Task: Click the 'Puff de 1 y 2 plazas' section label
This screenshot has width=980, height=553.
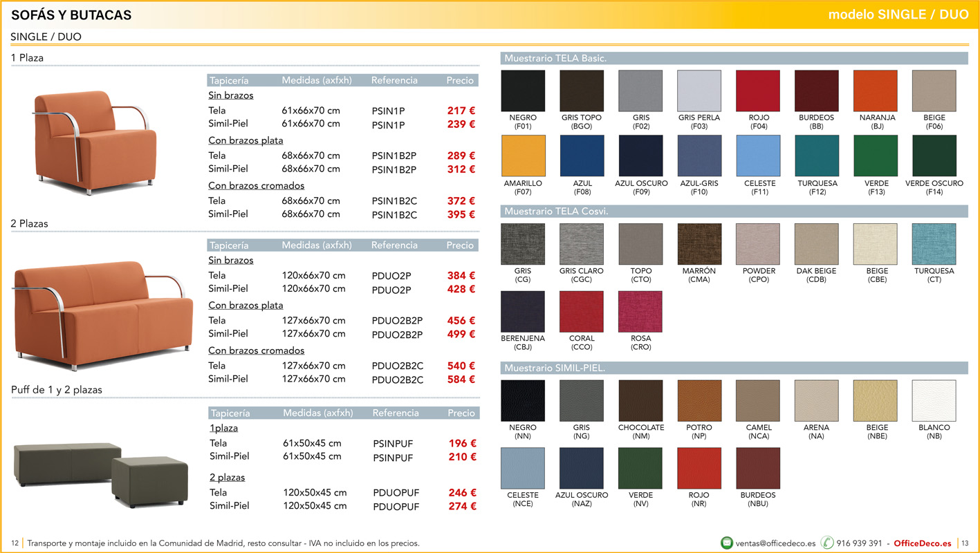Action: (x=57, y=390)
